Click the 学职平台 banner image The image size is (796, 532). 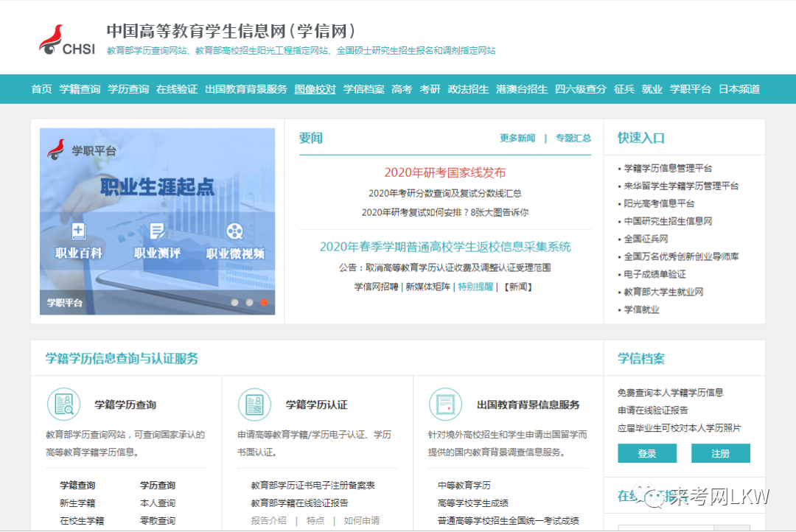[x=158, y=221]
